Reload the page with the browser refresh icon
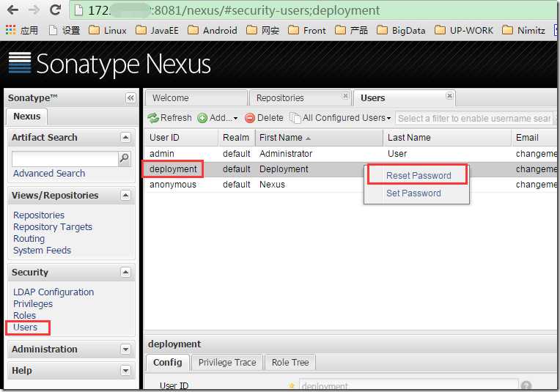560x392 pixels. point(55,10)
